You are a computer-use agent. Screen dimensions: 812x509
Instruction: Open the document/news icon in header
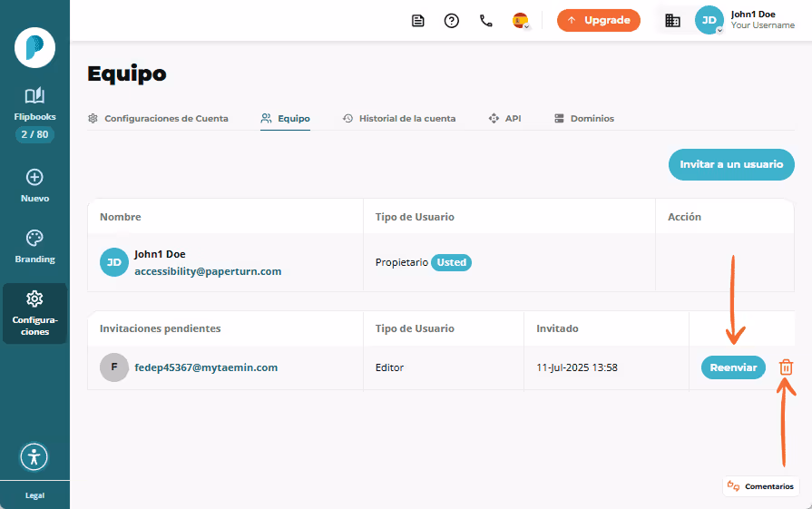click(418, 21)
